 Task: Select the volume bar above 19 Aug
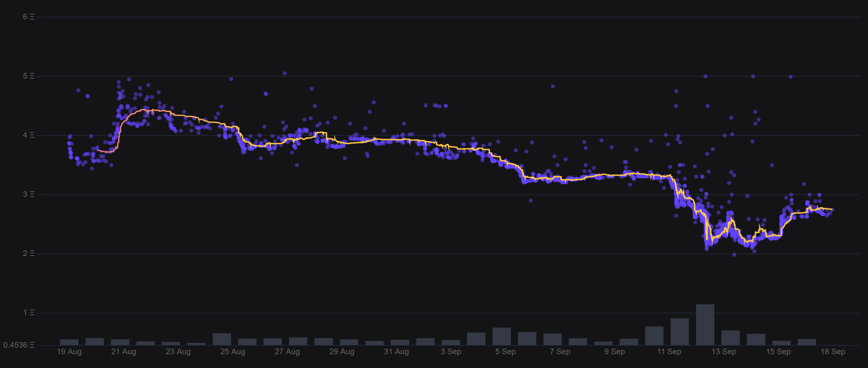69,342
